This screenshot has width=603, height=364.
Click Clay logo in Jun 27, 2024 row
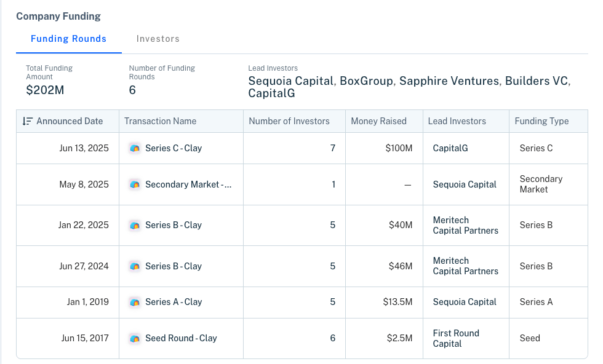(x=135, y=266)
